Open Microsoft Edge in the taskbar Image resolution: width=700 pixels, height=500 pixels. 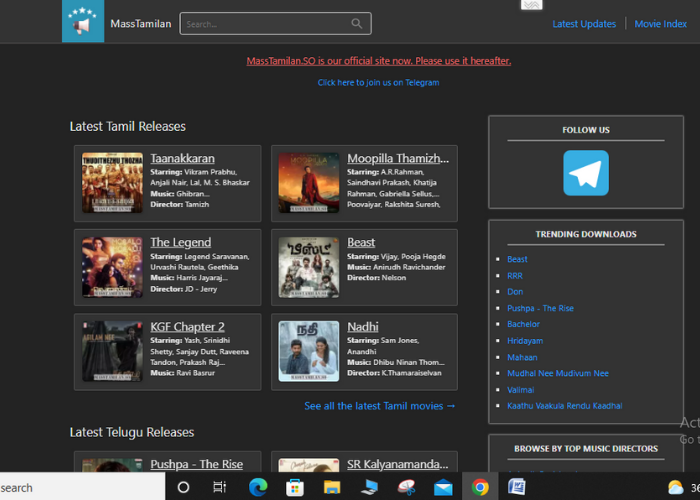click(258, 487)
